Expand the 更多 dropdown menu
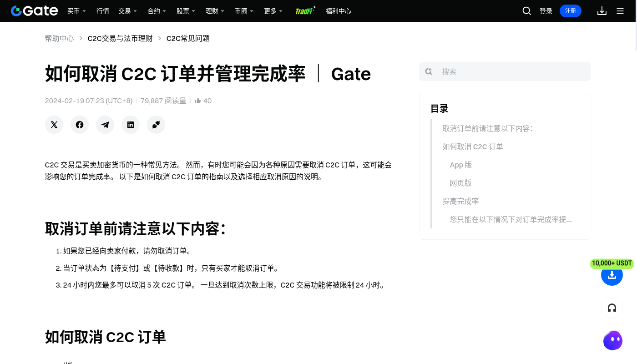637x364 pixels. pyautogui.click(x=273, y=11)
